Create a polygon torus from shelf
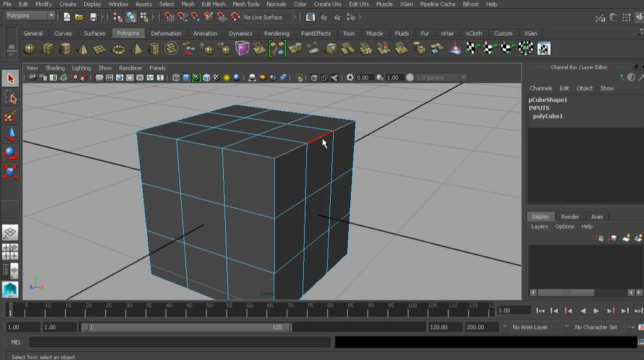This screenshot has height=360, width=644. point(118,48)
